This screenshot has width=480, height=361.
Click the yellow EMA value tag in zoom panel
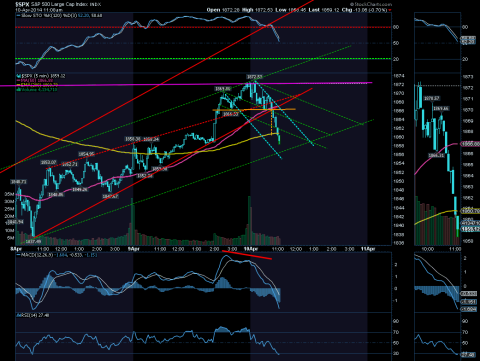[470, 211]
